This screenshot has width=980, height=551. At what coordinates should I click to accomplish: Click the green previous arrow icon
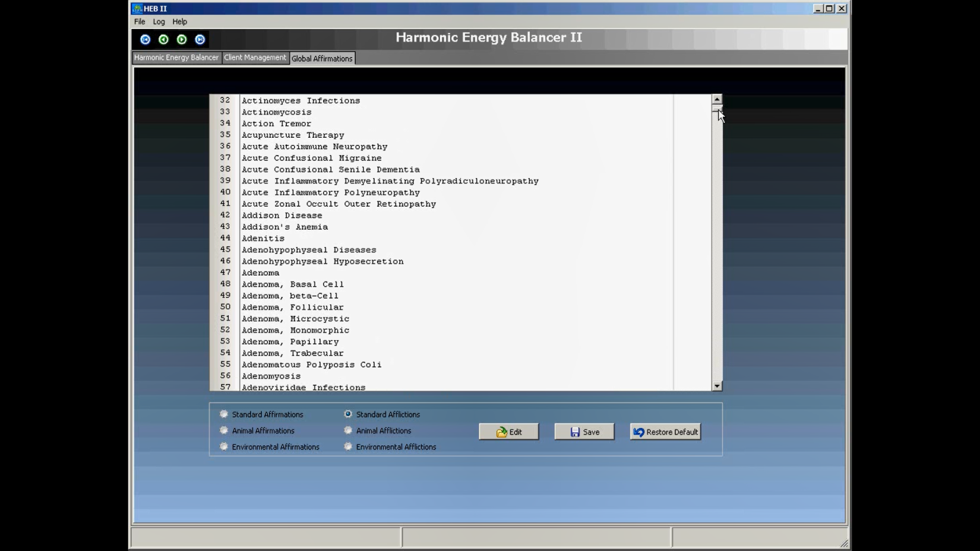coord(163,39)
